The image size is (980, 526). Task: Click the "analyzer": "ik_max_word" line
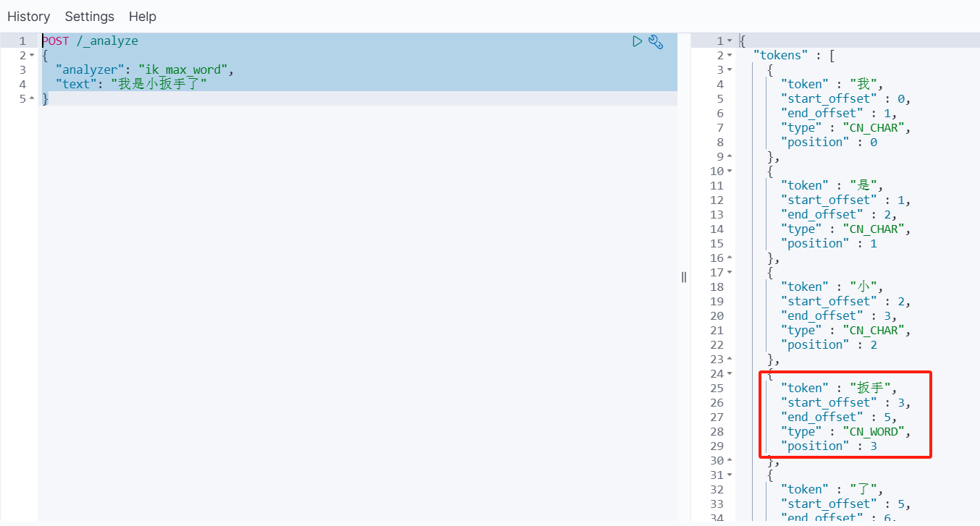[x=145, y=70]
